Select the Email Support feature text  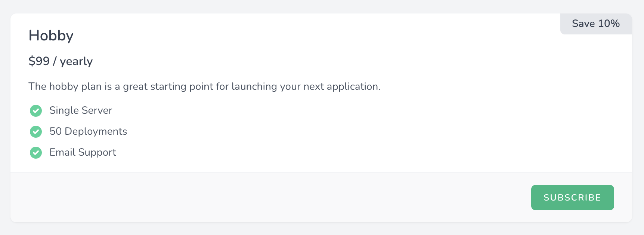(83, 152)
